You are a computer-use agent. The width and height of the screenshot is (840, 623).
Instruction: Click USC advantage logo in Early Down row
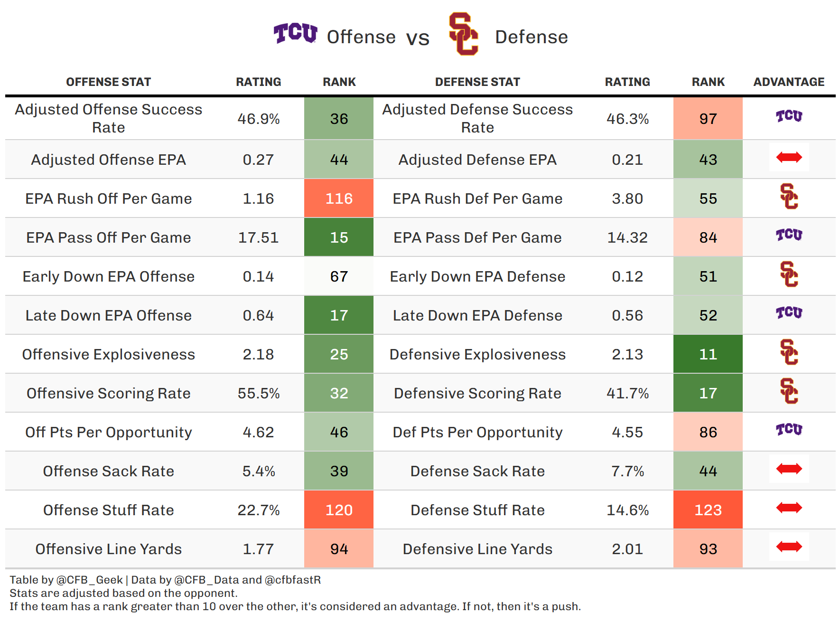[789, 274]
